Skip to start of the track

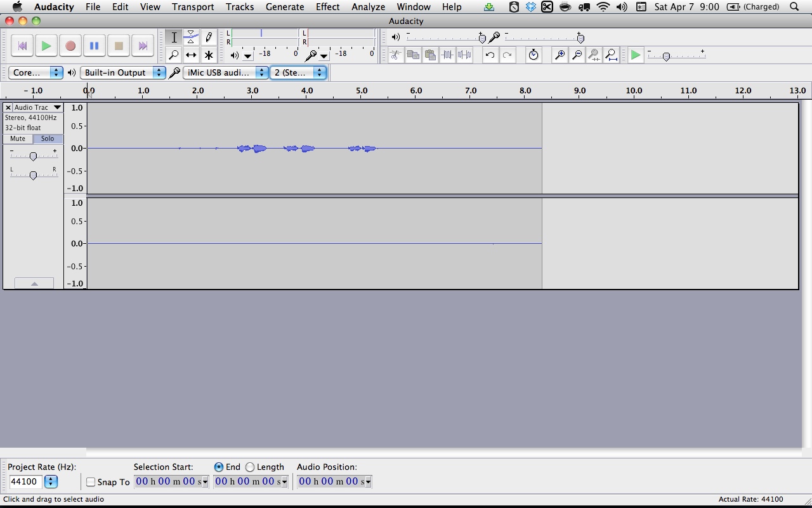coord(22,46)
